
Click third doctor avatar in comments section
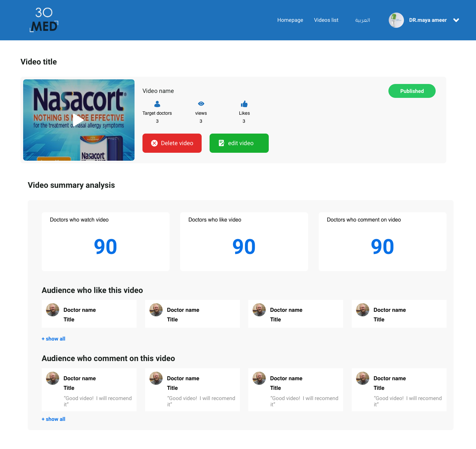(259, 378)
